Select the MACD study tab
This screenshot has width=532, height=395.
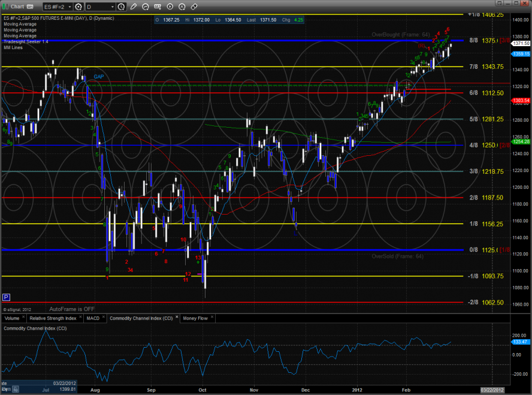(93, 318)
